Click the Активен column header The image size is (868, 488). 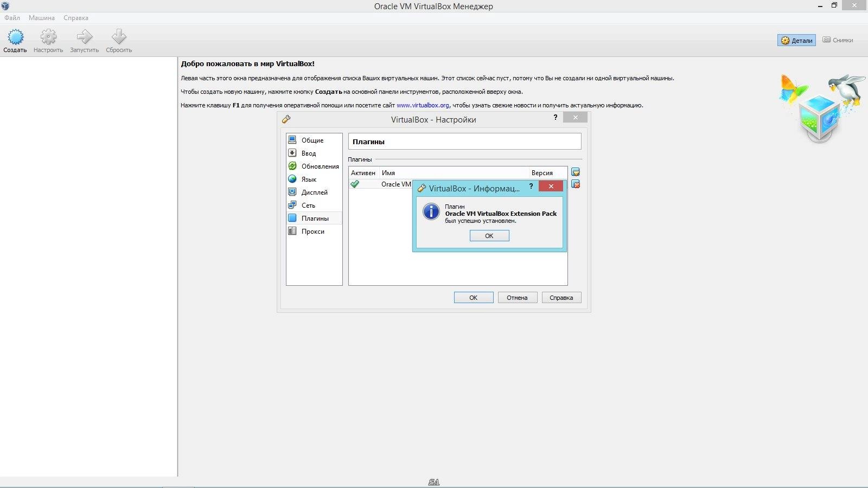click(x=363, y=173)
